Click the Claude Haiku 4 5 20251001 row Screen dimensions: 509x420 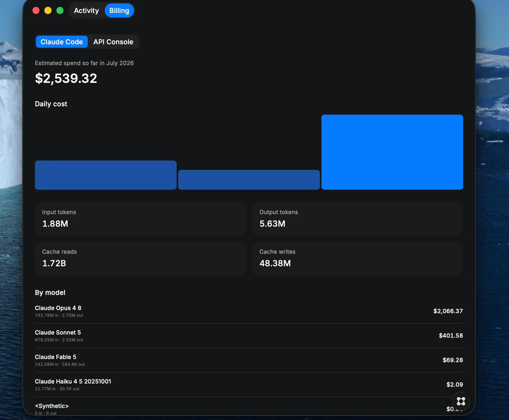point(249,385)
